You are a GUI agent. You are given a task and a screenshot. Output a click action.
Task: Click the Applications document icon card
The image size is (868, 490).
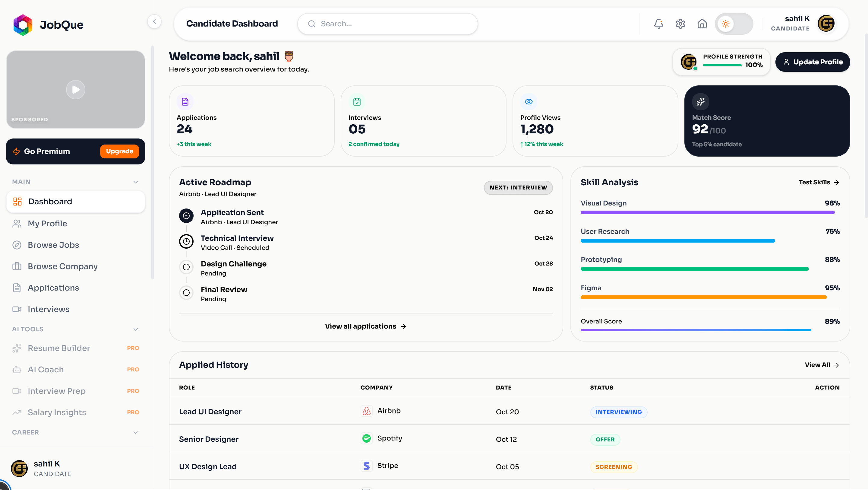[185, 101]
